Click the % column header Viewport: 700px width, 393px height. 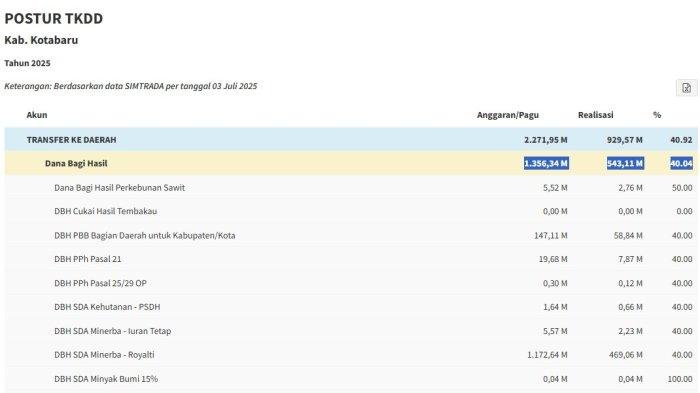tap(657, 115)
